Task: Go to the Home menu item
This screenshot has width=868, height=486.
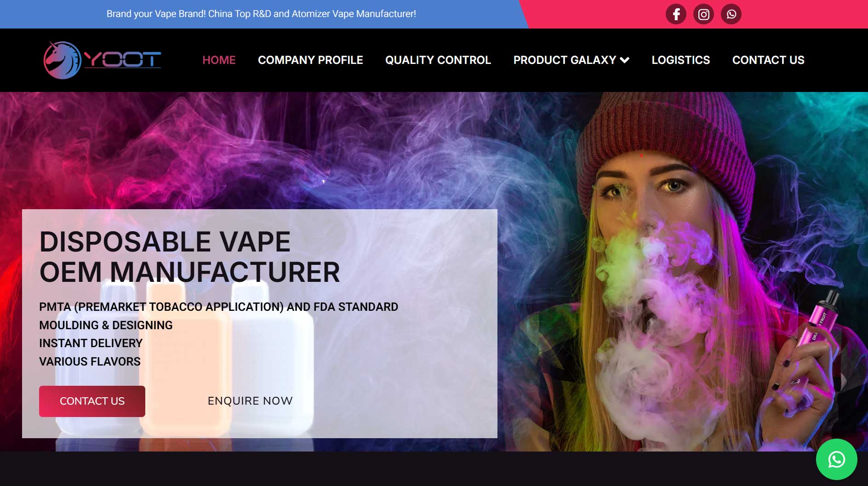Action: [x=219, y=60]
